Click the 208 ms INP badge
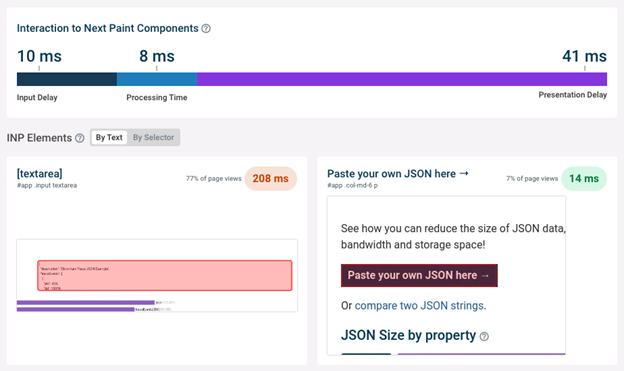Image resolution: width=624 pixels, height=371 pixels. [271, 178]
